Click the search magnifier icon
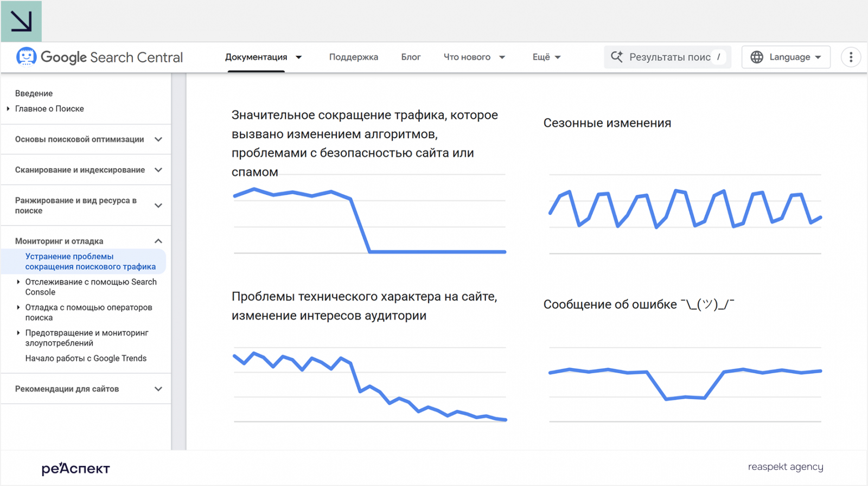The image size is (868, 486). [x=617, y=57]
